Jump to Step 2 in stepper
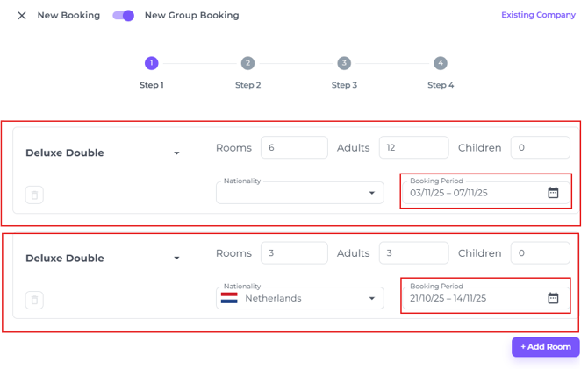Viewport: 588px width, 369px height. [247, 63]
